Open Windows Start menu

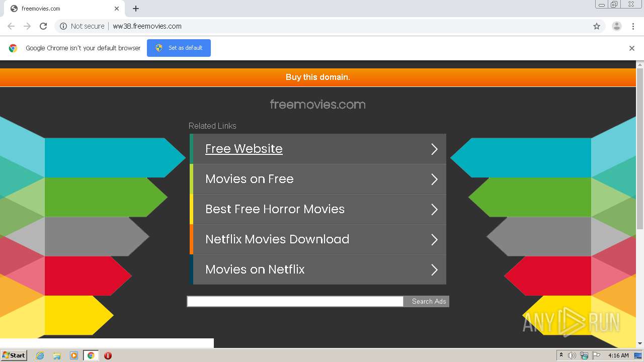(x=14, y=355)
